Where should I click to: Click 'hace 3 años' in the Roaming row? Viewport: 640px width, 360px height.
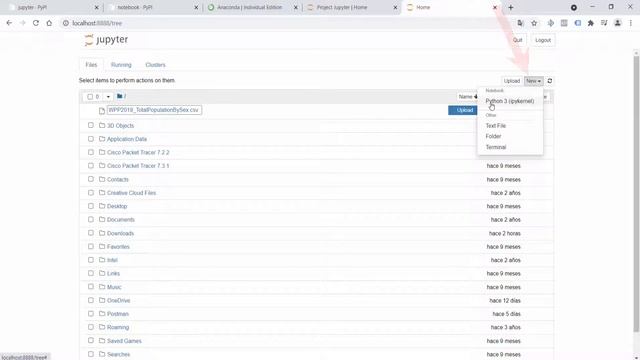(x=506, y=327)
